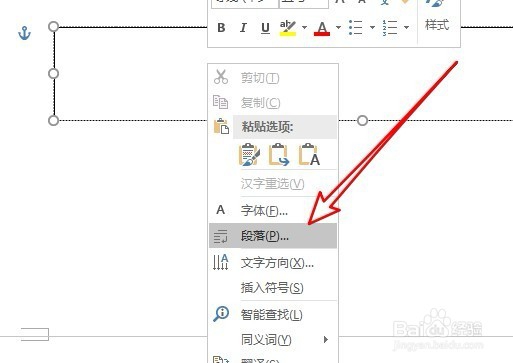
Task: Open 段落(P)... paragraph dialog
Action: (x=273, y=236)
